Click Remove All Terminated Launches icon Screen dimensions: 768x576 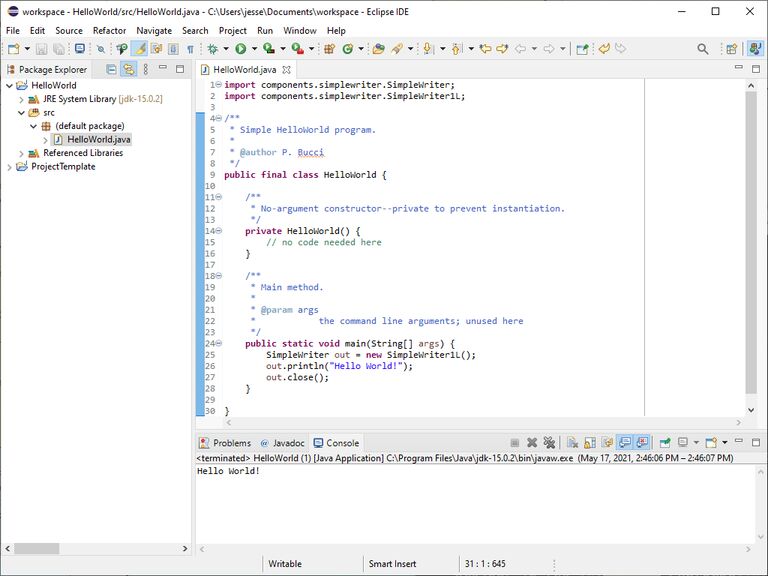click(x=549, y=442)
